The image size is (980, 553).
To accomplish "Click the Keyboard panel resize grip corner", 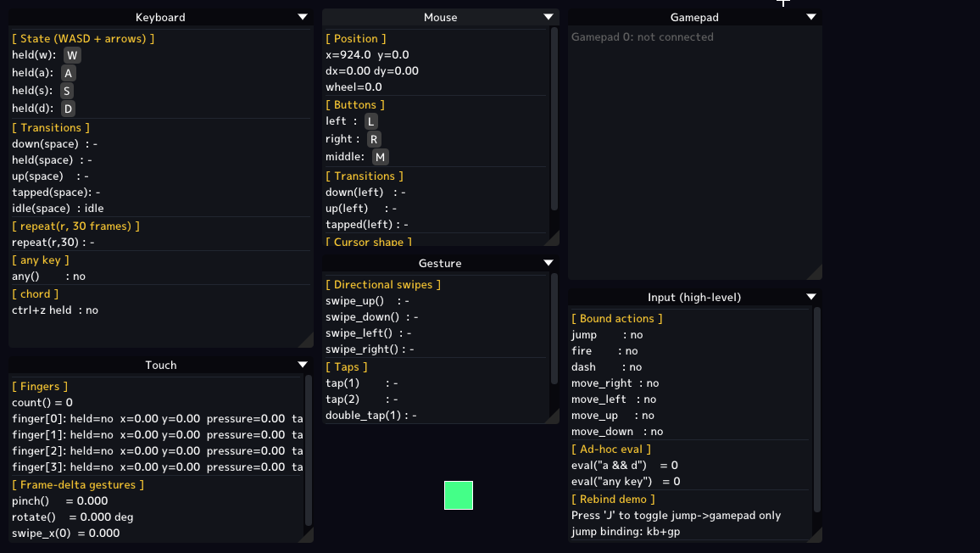I will click(x=306, y=339).
